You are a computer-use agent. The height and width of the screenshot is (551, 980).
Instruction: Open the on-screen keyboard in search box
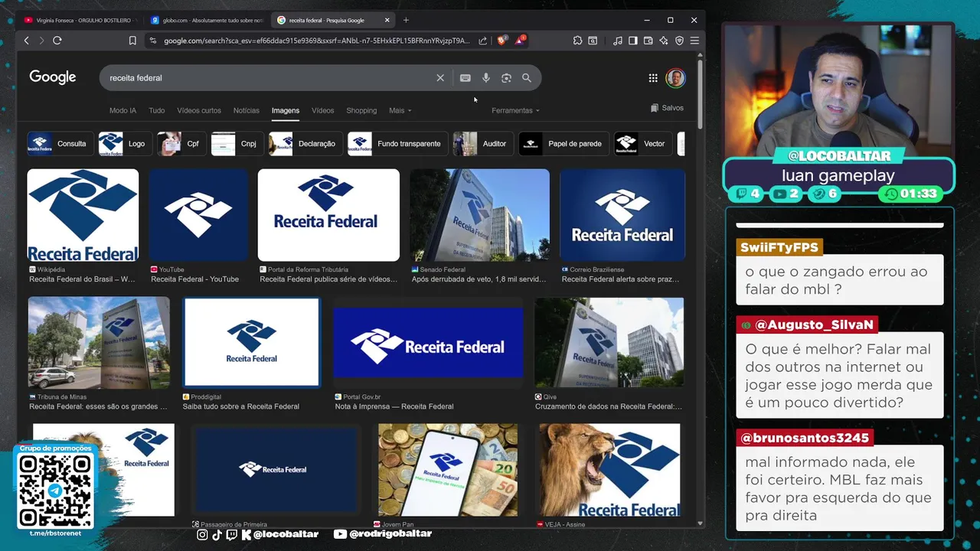465,78
